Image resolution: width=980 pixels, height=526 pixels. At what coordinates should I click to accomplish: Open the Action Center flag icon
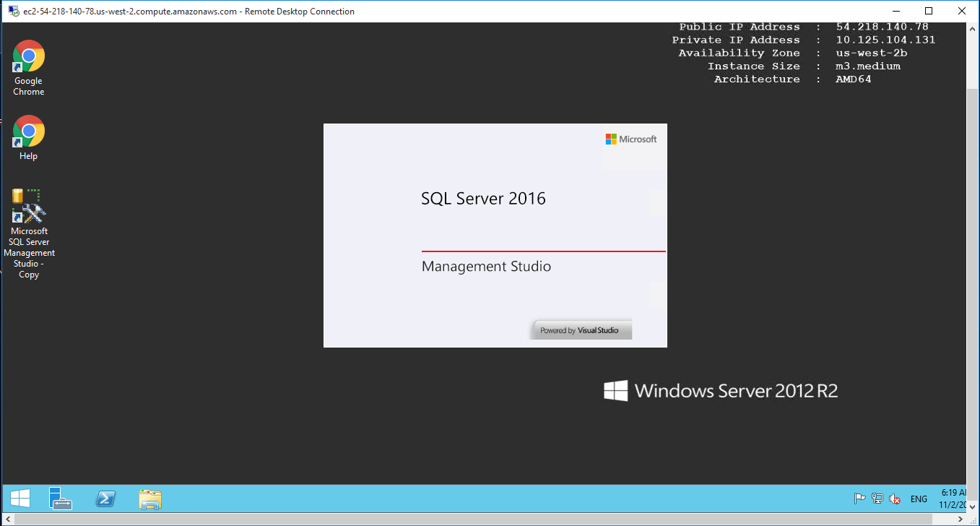859,499
